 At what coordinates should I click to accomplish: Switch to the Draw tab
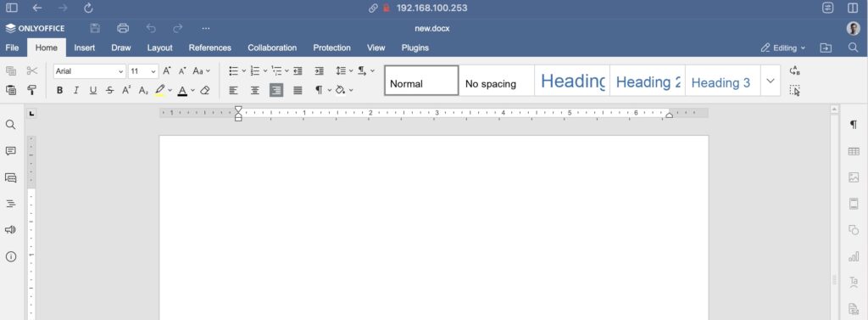pyautogui.click(x=120, y=48)
